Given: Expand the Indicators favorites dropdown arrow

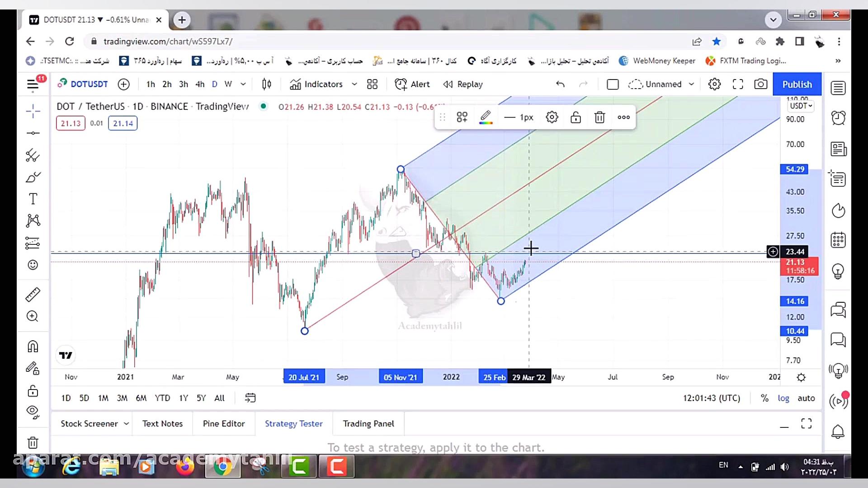Looking at the screenshot, I should coord(354,84).
